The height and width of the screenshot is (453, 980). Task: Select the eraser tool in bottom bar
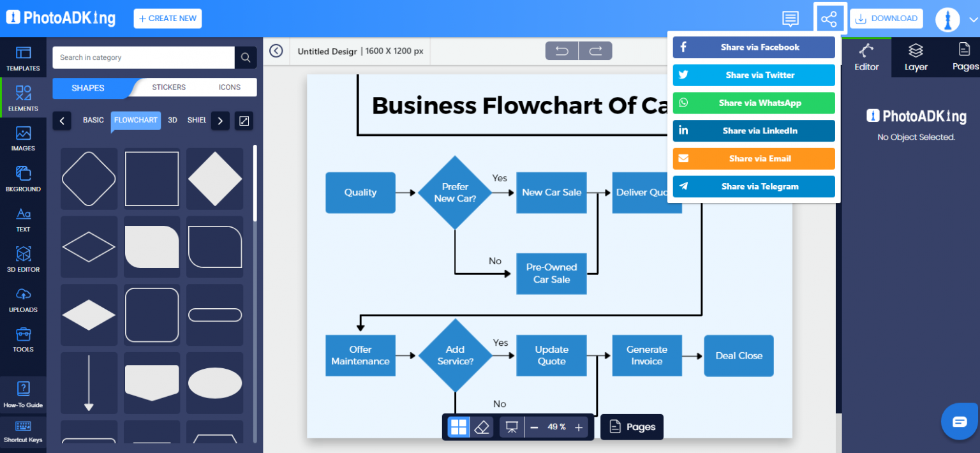[482, 427]
